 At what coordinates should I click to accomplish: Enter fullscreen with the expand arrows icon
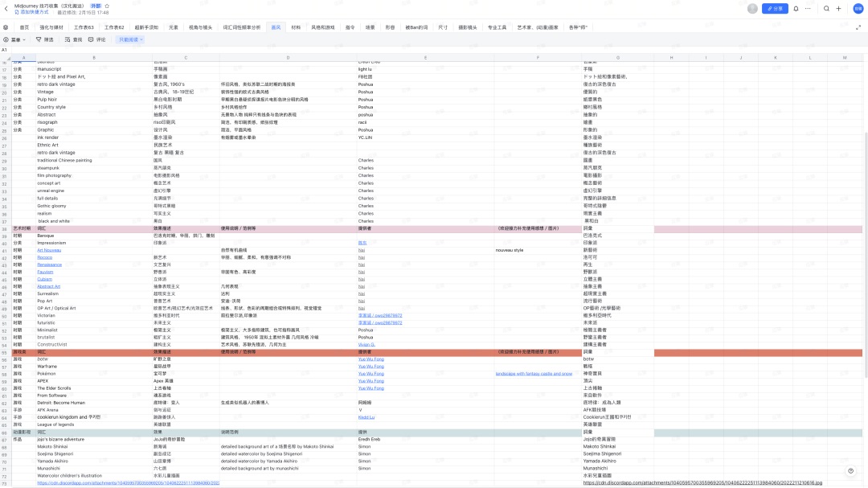[858, 27]
